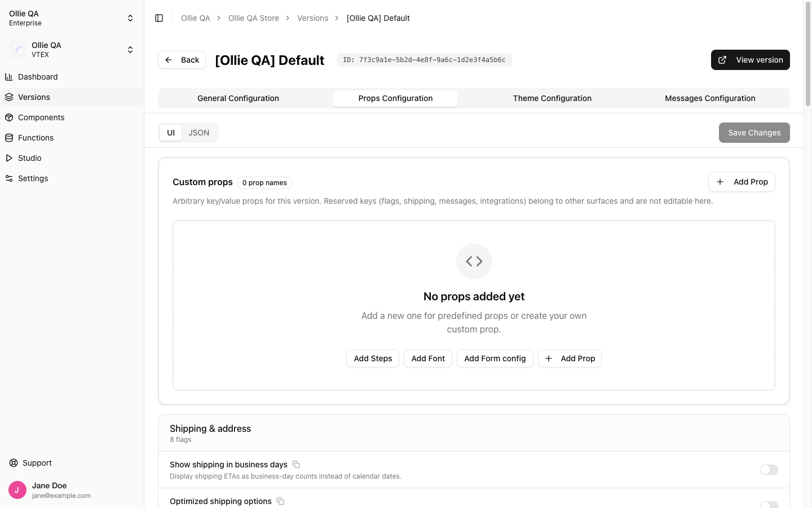Select the Versions layers icon

click(9, 97)
